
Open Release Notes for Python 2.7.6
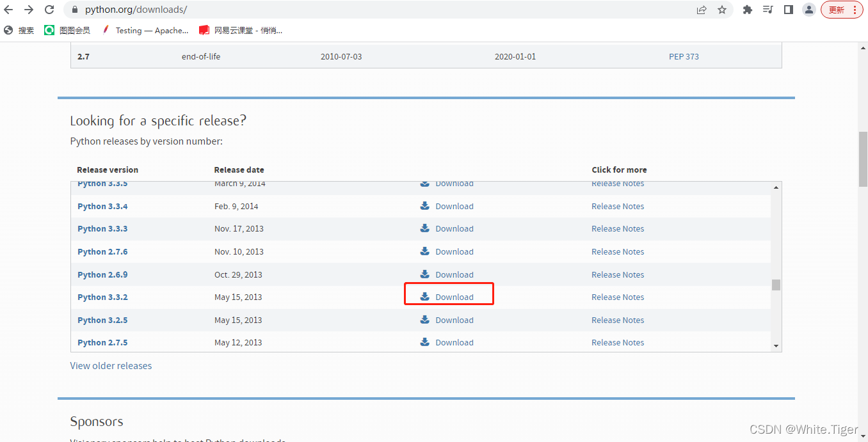pos(618,251)
